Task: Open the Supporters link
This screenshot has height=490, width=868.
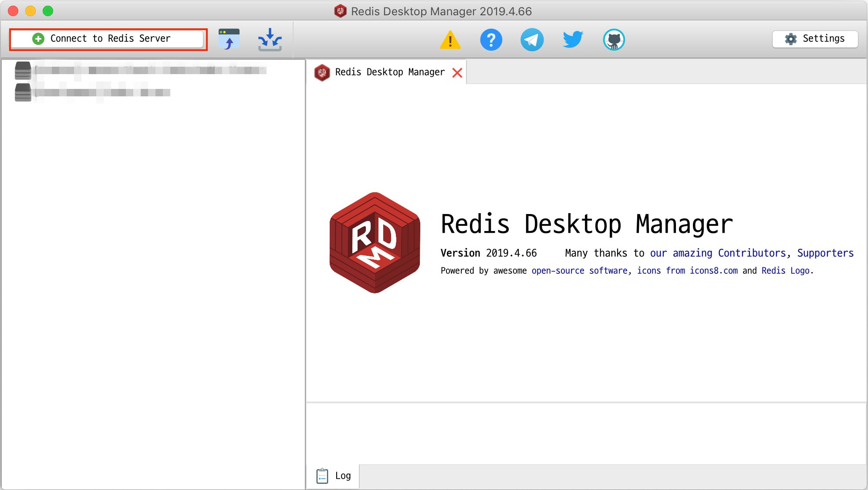Action: [825, 253]
